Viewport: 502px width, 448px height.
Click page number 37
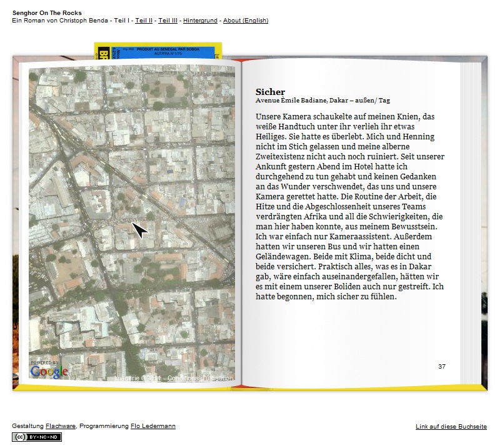click(442, 366)
